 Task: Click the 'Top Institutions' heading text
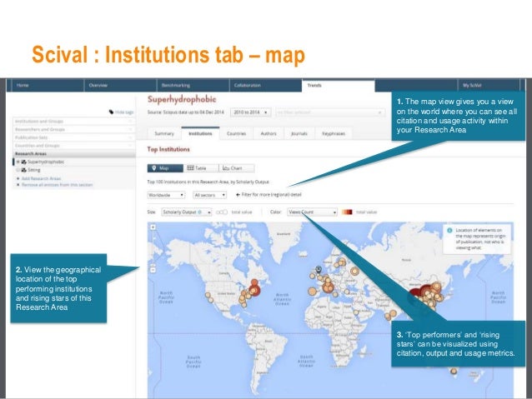[x=168, y=149]
